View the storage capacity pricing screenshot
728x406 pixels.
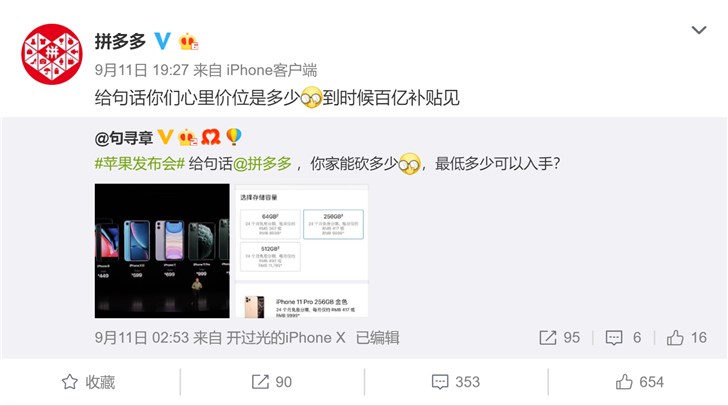(x=302, y=251)
